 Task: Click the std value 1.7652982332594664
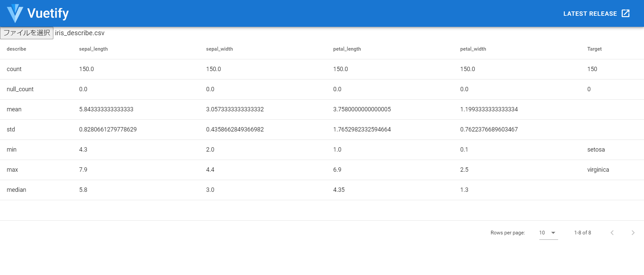pos(362,129)
